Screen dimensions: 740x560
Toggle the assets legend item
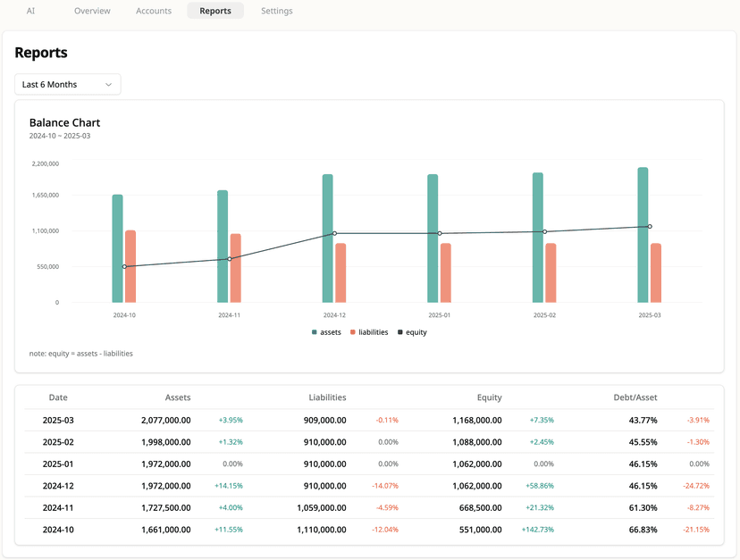[x=326, y=332]
